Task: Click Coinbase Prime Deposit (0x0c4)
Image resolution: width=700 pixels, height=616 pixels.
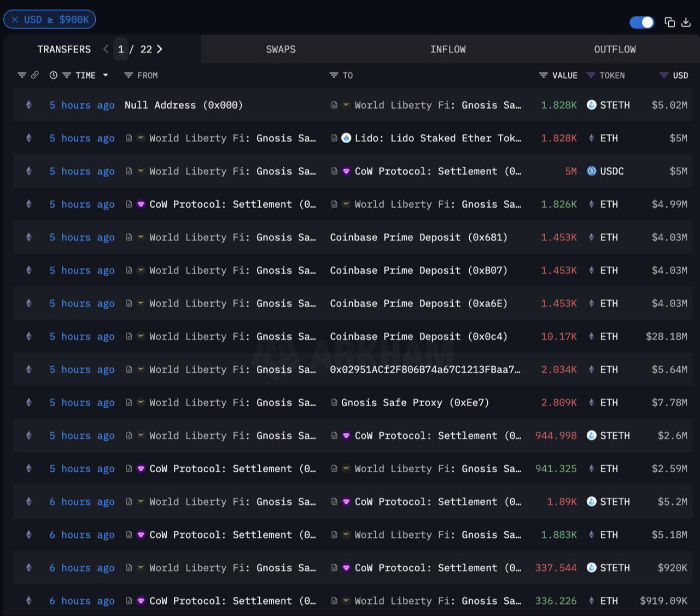Action: (x=418, y=337)
